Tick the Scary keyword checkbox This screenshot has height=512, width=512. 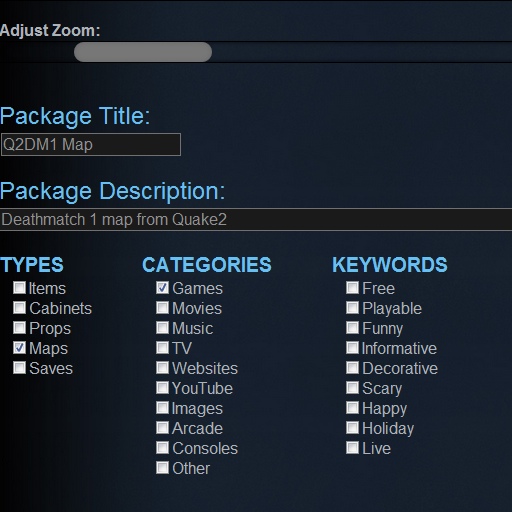(x=352, y=388)
